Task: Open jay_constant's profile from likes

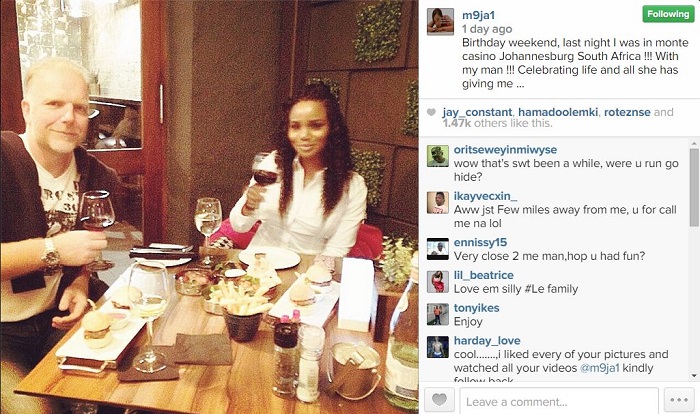Action: [x=477, y=112]
